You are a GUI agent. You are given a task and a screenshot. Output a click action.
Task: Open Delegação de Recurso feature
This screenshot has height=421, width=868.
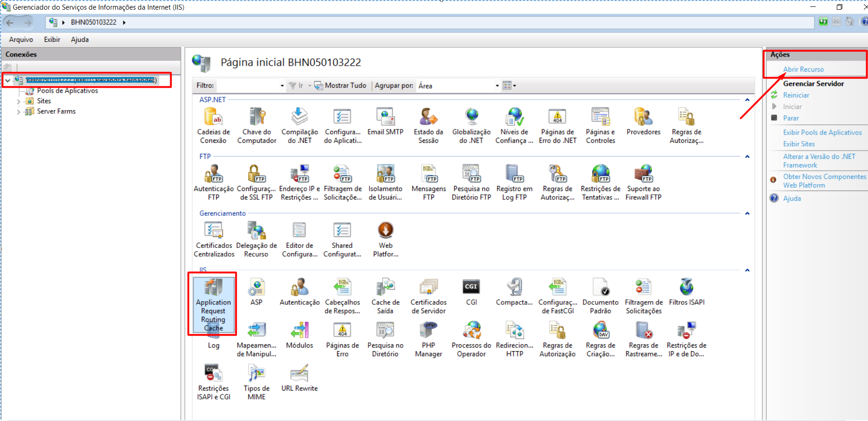pyautogui.click(x=256, y=240)
